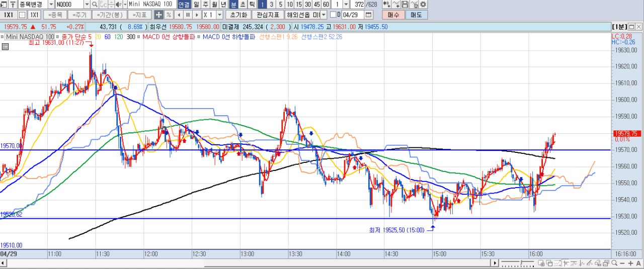Click the left-aligned trend marker icon
The height and width of the screenshot is (269, 644).
[x=566, y=263]
